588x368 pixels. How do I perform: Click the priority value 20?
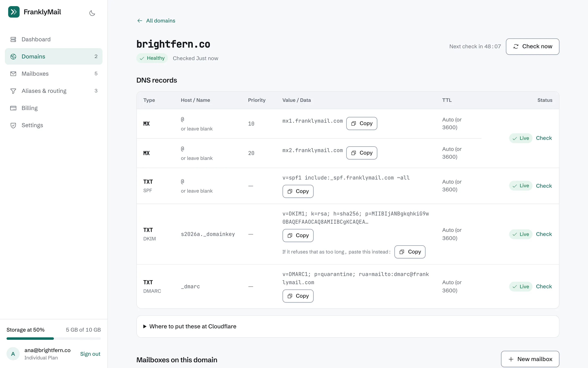tap(251, 153)
